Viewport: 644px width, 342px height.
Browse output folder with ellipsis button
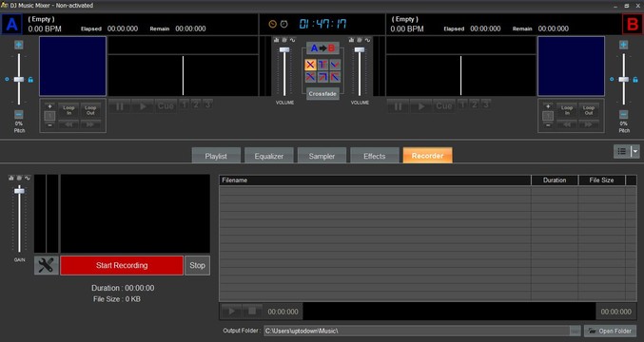(575, 331)
